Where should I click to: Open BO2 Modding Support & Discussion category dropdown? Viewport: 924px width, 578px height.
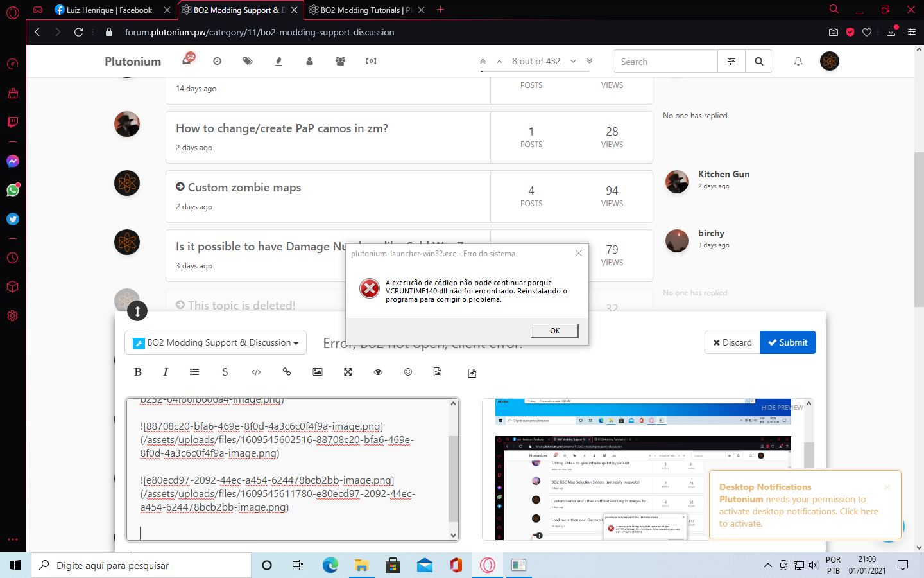pos(216,343)
